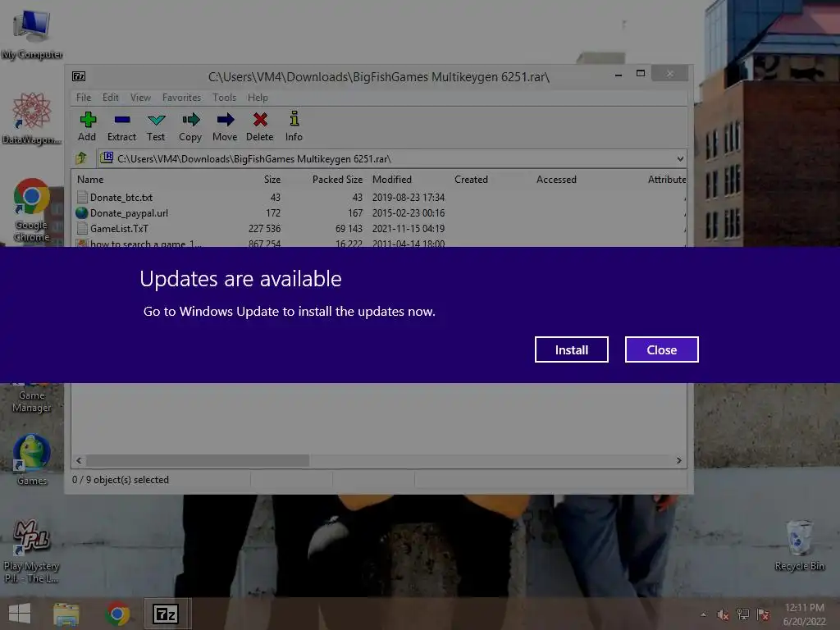Show hidden tray icons arrow

click(703, 614)
